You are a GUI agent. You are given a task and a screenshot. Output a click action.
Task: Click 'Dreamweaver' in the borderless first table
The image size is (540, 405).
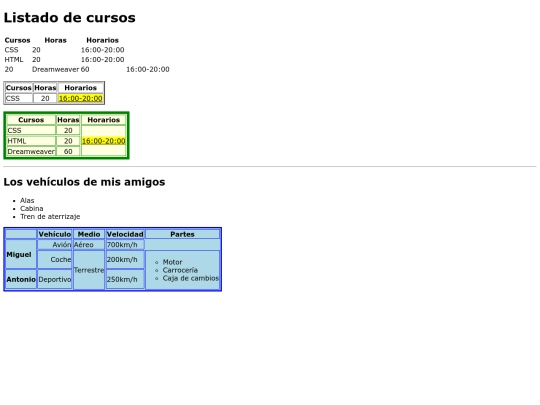(x=55, y=69)
